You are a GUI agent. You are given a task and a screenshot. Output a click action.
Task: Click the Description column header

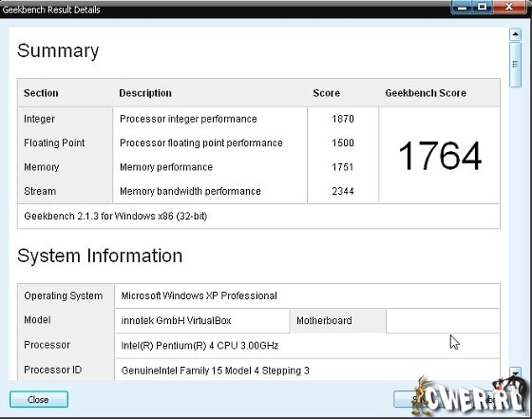pos(145,93)
